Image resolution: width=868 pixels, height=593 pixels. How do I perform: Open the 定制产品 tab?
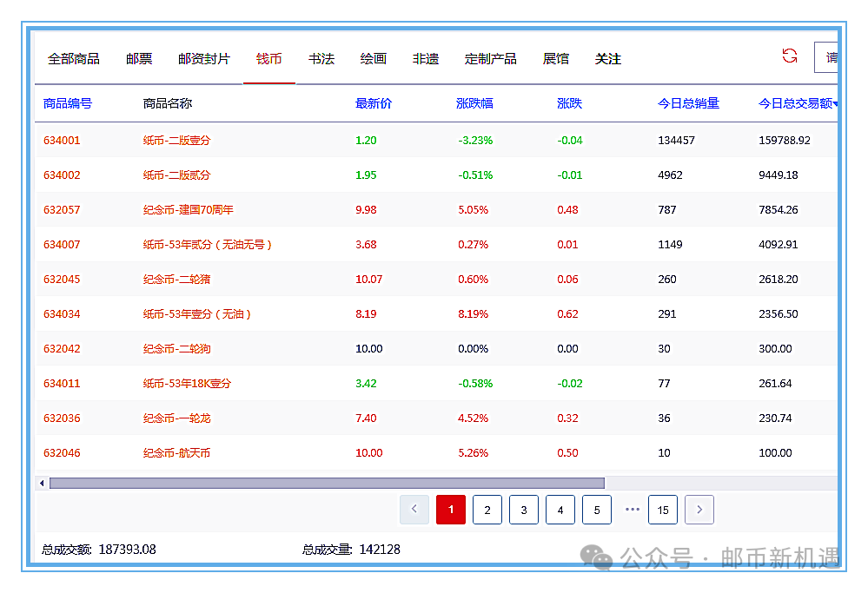[x=490, y=59]
